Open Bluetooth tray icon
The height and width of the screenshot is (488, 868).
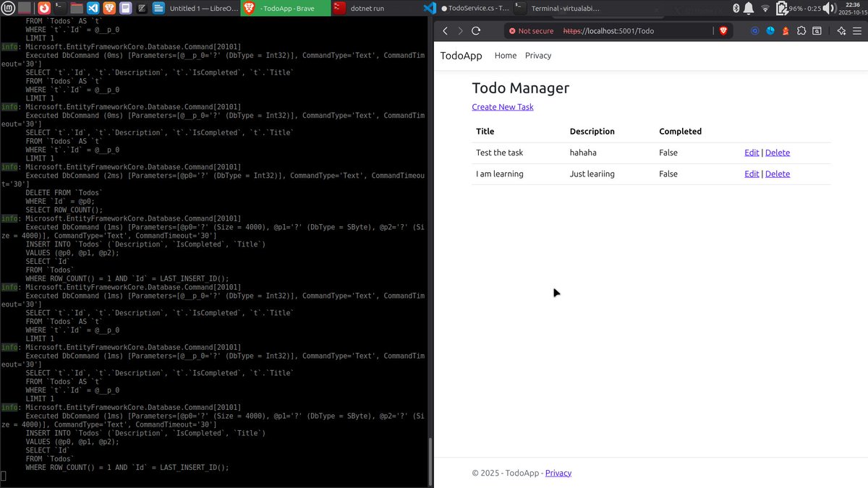point(736,9)
